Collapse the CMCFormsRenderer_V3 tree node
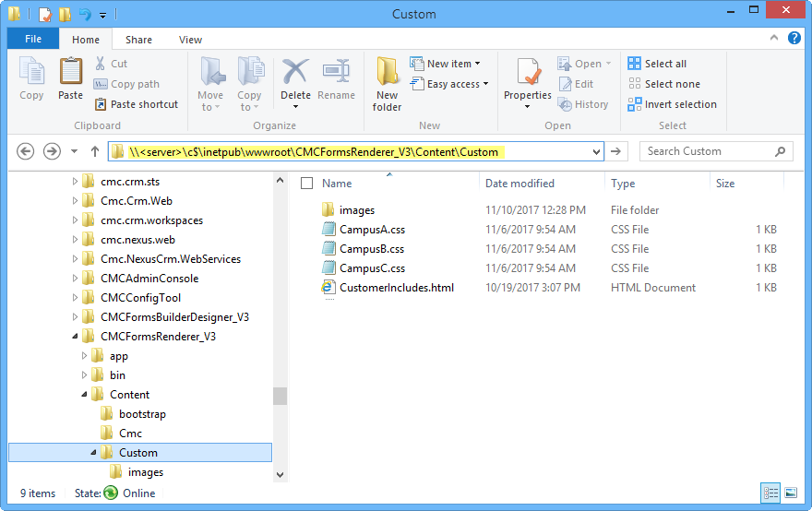The width and height of the screenshot is (812, 511). pyautogui.click(x=75, y=337)
